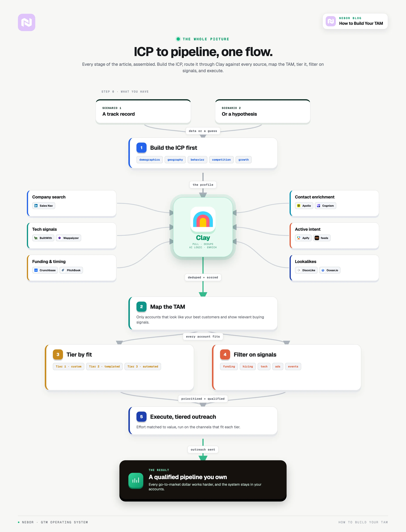Click the geography tag
The image size is (406, 532).
[175, 160]
